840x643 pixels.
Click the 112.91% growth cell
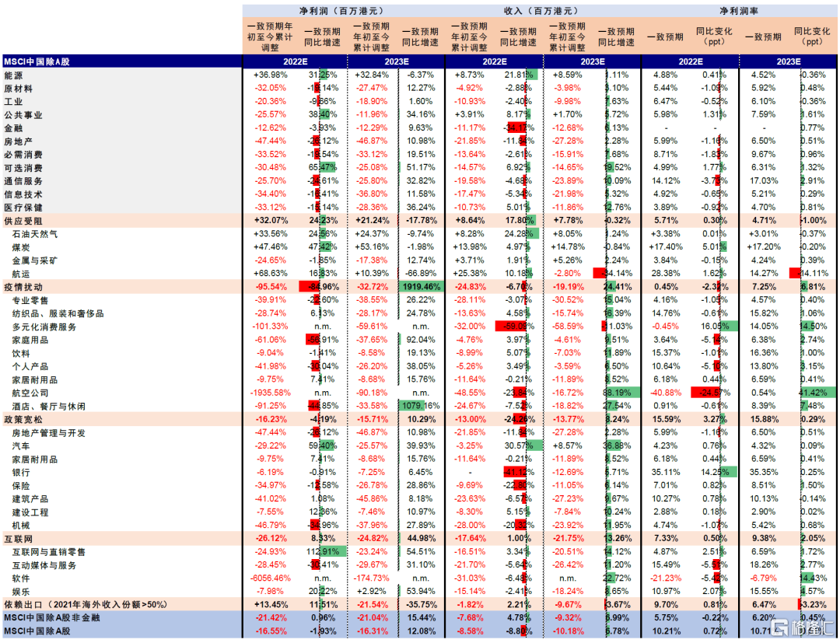point(321,552)
